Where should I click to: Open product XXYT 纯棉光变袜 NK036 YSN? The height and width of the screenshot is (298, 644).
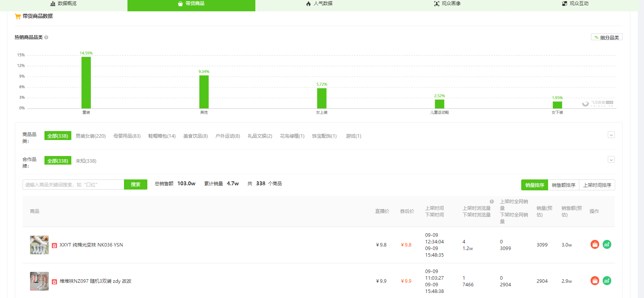click(91, 245)
